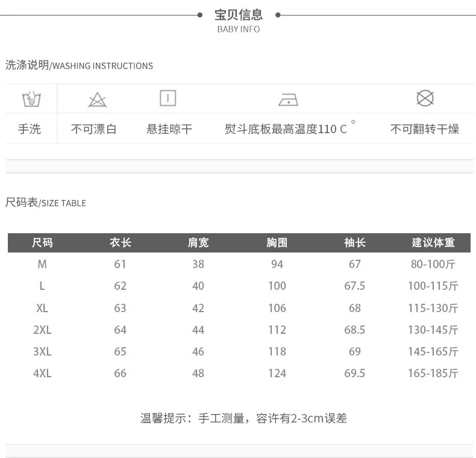Click sleeve length value 69.5

click(x=355, y=373)
